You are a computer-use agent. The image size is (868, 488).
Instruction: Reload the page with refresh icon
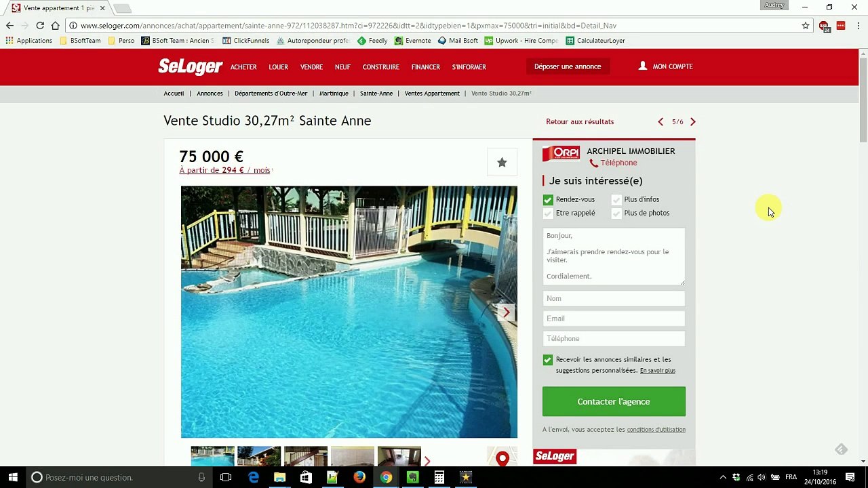(40, 26)
